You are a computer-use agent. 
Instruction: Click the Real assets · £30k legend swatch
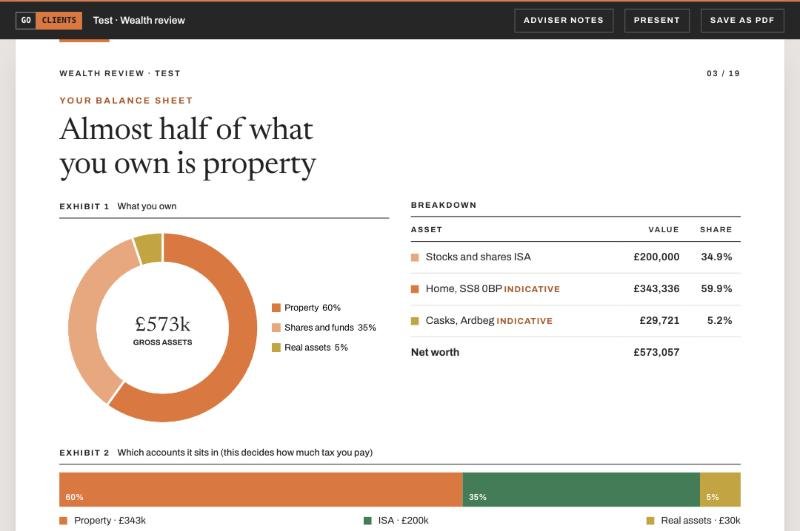click(x=650, y=521)
